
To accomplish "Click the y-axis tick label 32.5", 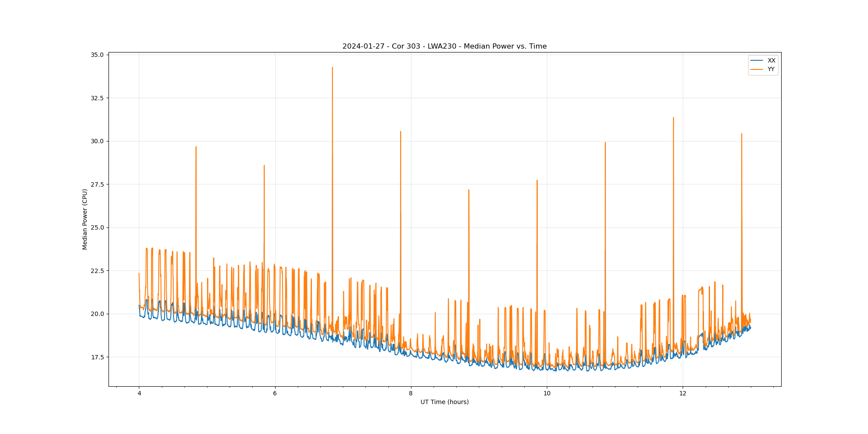I will (x=97, y=98).
